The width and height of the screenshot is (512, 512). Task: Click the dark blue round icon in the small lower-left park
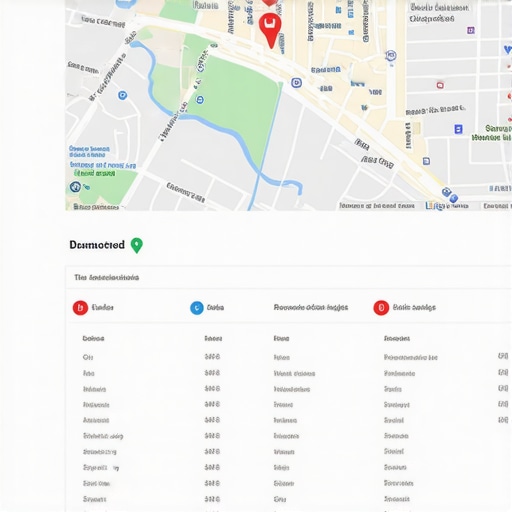click(75, 187)
